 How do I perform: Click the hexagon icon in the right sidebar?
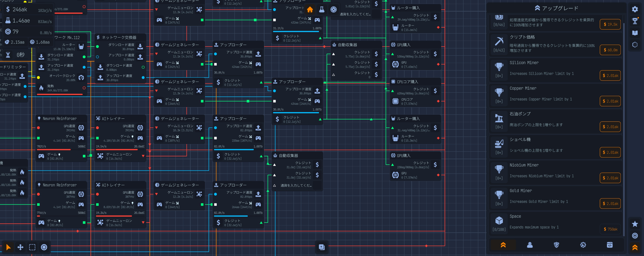tap(635, 45)
